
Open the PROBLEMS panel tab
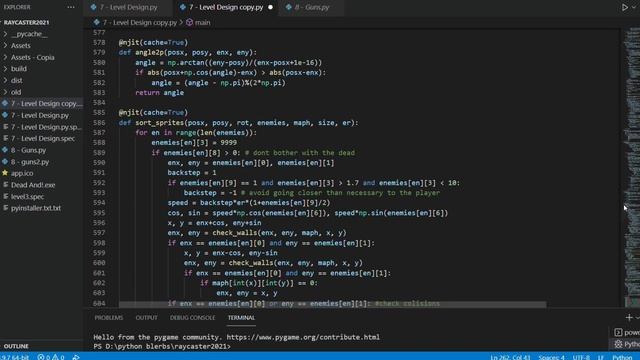pyautogui.click(x=109, y=318)
